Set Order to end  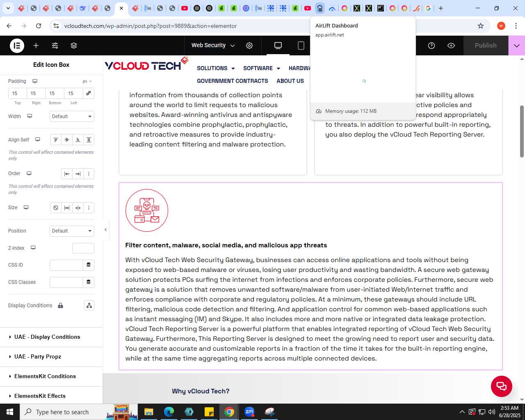pyautogui.click(x=78, y=174)
